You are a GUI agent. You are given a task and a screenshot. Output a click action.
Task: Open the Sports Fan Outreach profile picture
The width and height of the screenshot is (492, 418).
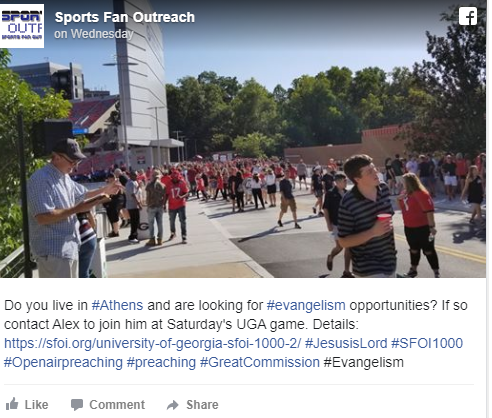pos(22,26)
